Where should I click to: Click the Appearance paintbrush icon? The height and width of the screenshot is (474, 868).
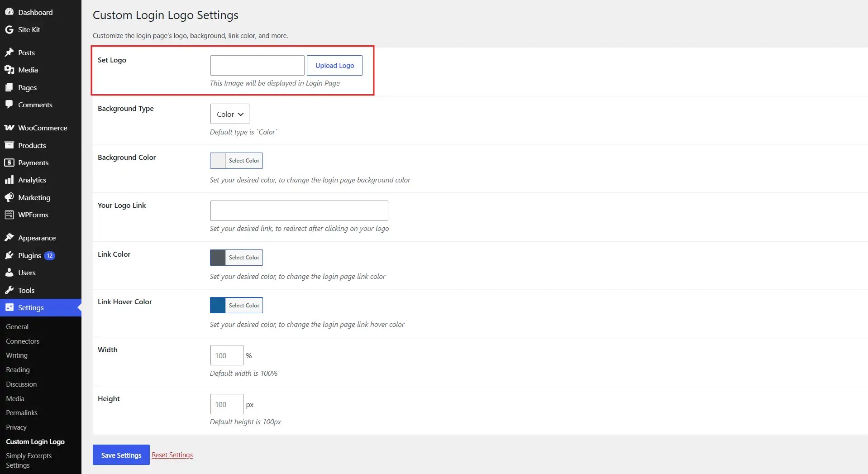tap(9, 238)
